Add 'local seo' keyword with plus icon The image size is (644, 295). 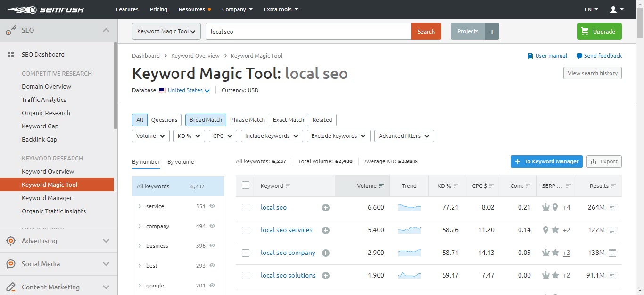(325, 208)
